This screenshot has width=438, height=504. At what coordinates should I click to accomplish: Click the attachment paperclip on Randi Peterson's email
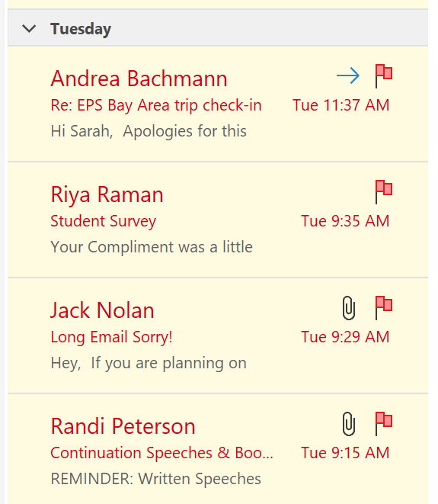coord(349,424)
